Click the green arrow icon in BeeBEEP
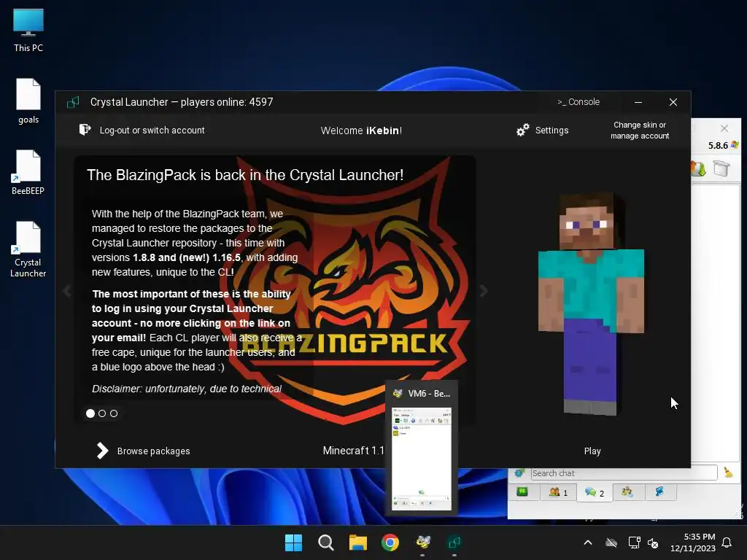 pos(698,168)
